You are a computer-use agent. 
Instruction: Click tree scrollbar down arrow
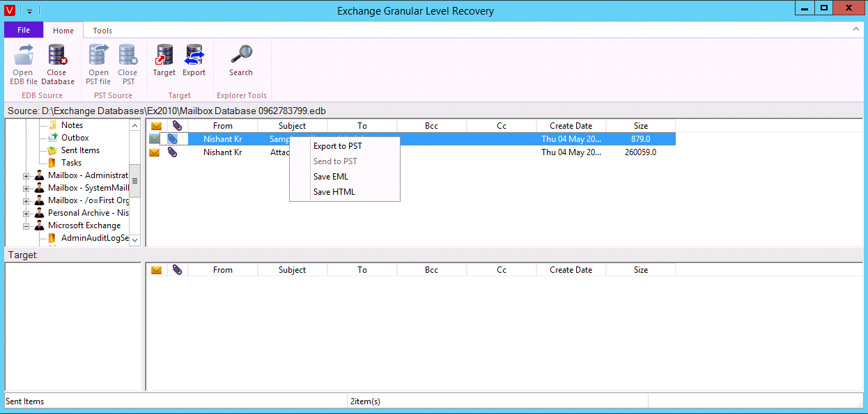pos(135,239)
